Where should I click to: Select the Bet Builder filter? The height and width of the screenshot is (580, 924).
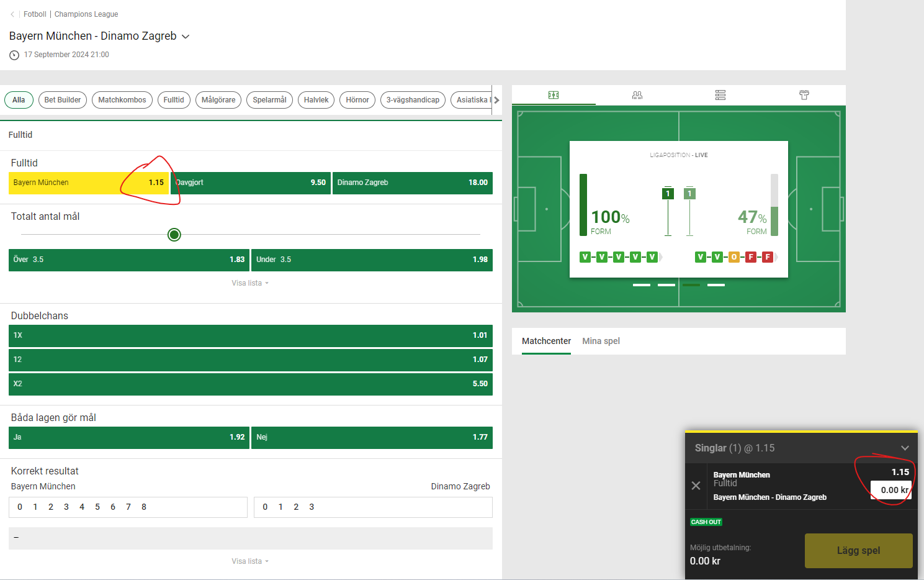(63, 100)
